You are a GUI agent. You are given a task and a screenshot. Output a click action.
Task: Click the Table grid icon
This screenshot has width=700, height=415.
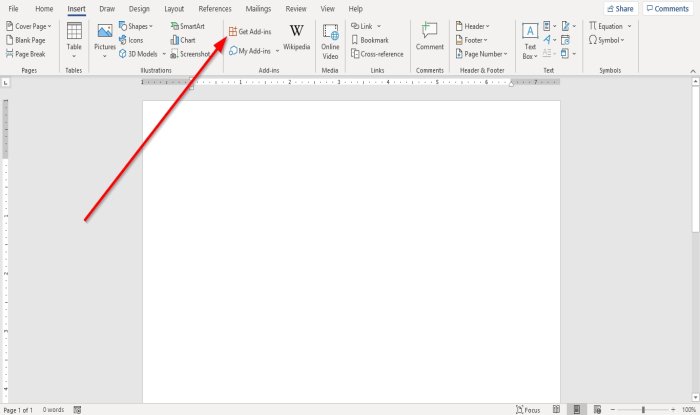74,31
